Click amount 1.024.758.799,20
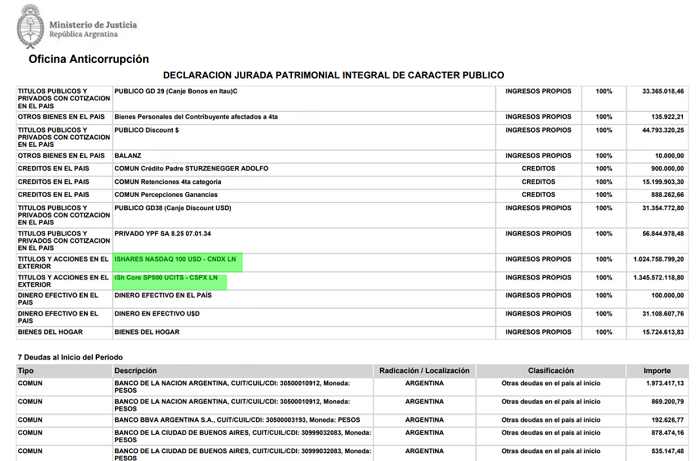This screenshot has height=461, width=700. [658, 259]
